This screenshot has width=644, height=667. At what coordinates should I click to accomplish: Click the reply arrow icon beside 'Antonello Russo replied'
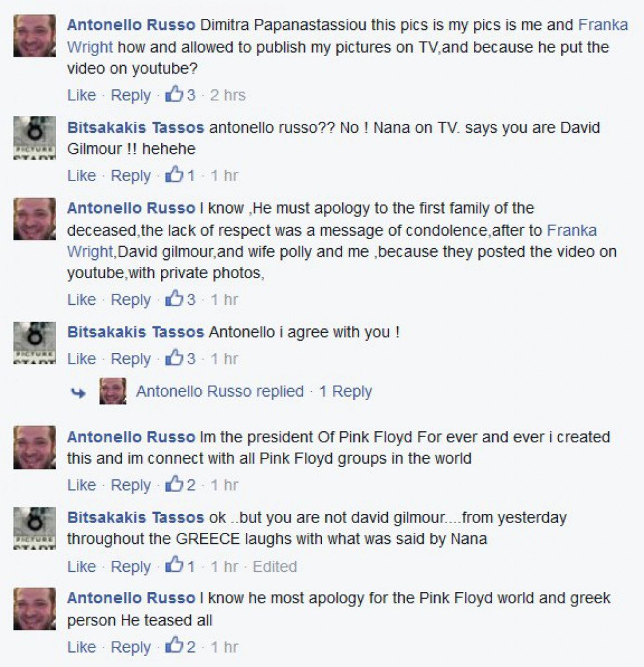(x=78, y=393)
